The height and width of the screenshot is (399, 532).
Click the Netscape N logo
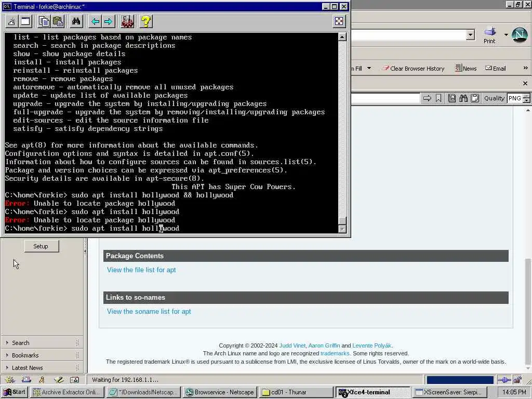point(520,35)
